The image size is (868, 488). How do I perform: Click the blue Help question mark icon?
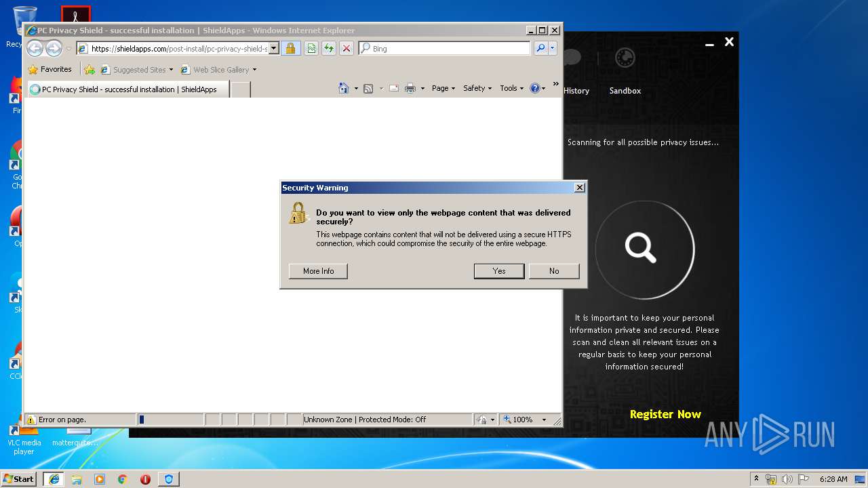(x=534, y=88)
